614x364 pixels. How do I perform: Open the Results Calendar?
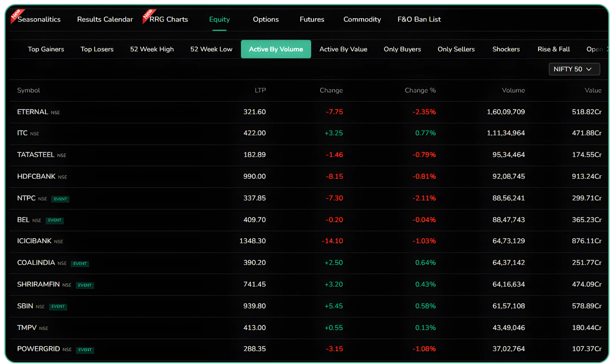tap(105, 19)
